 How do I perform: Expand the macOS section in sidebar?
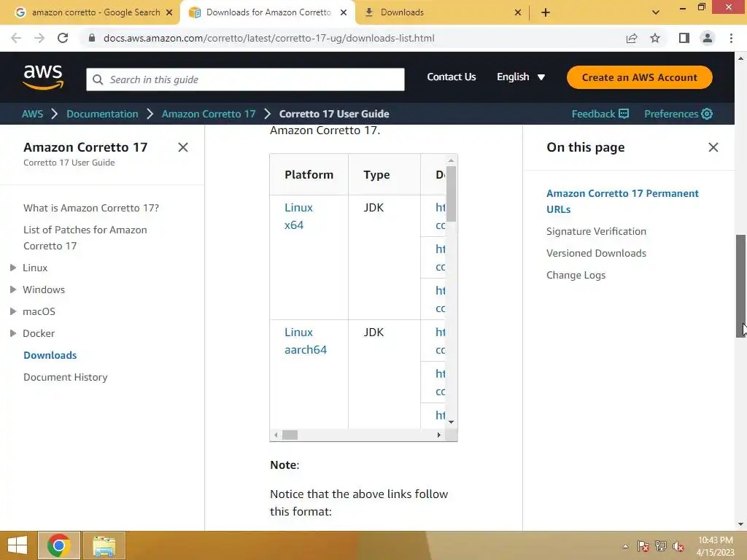pos(13,311)
